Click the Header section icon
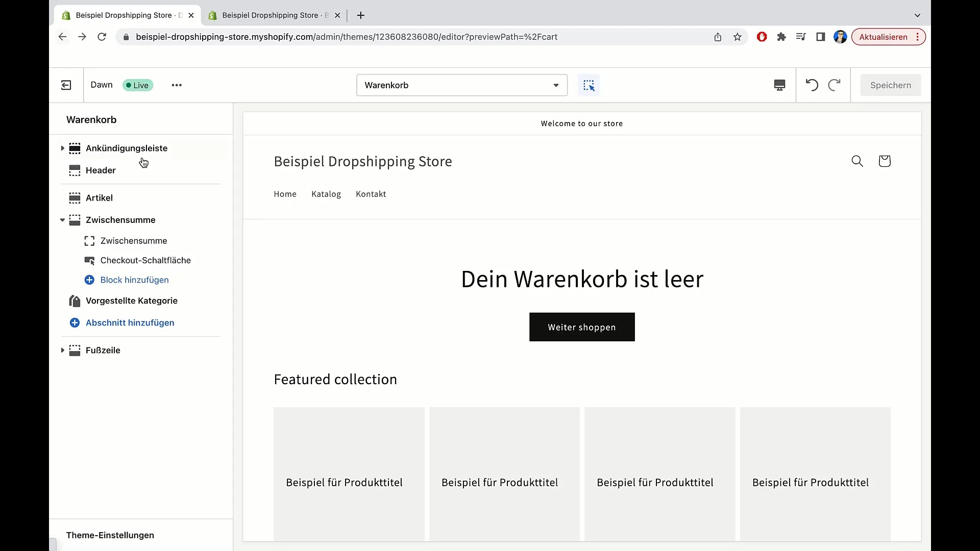 tap(75, 170)
